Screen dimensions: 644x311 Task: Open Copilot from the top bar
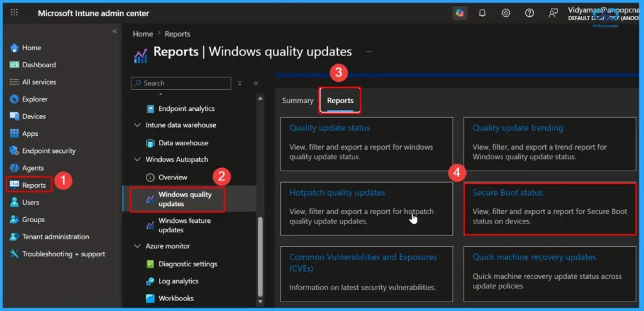click(460, 13)
